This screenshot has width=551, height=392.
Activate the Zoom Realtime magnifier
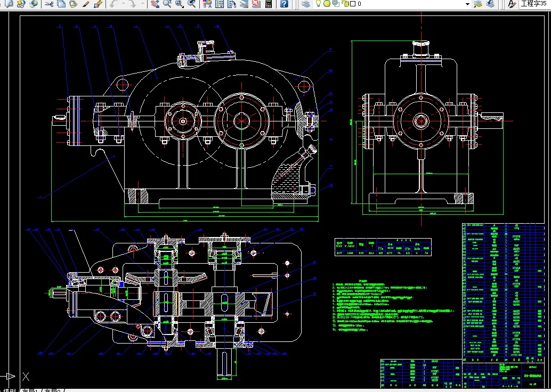point(167,4)
